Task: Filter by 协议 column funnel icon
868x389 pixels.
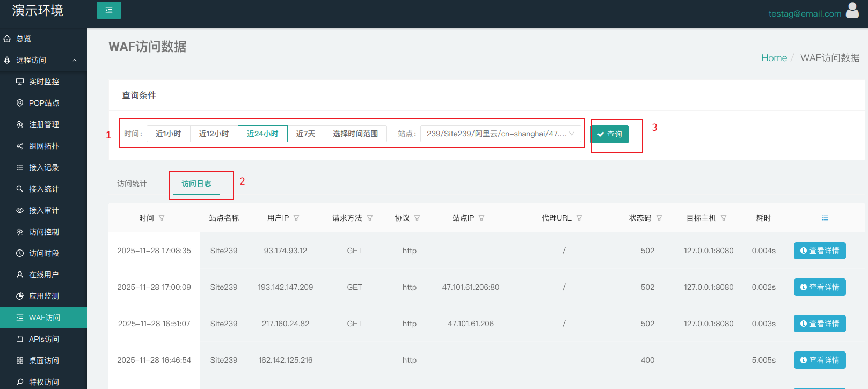Action: coord(417,218)
